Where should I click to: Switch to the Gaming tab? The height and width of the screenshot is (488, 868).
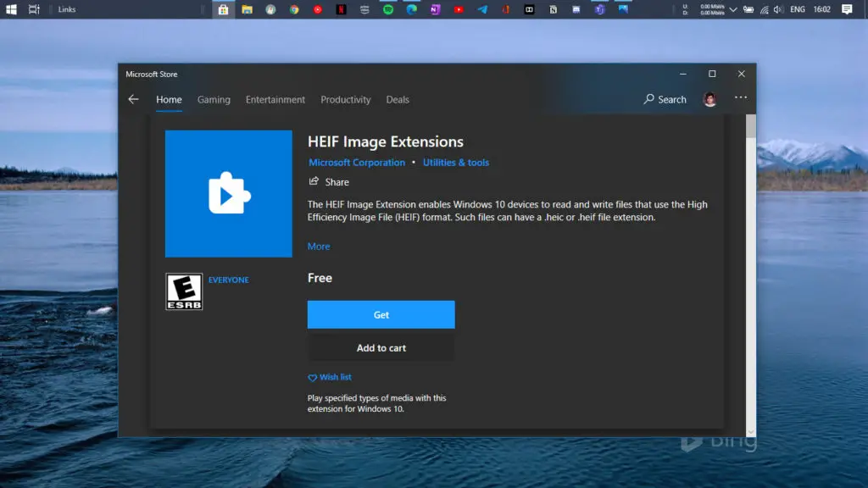click(214, 99)
